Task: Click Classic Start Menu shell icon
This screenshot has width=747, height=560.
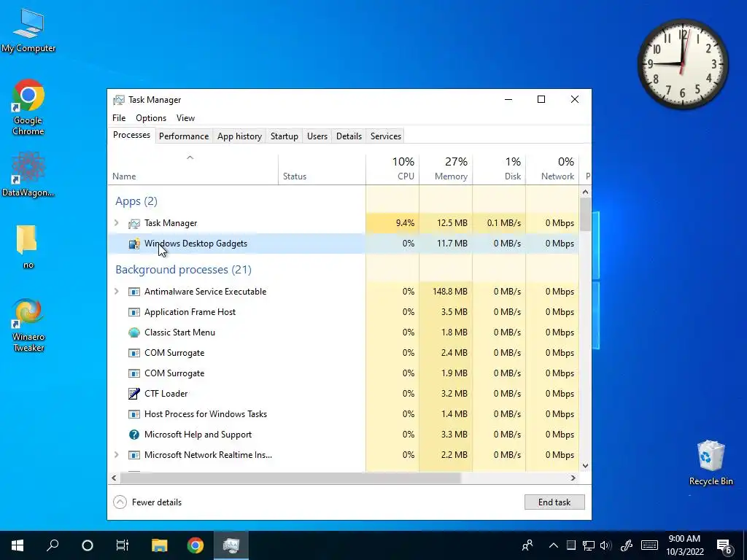Action: pyautogui.click(x=134, y=332)
